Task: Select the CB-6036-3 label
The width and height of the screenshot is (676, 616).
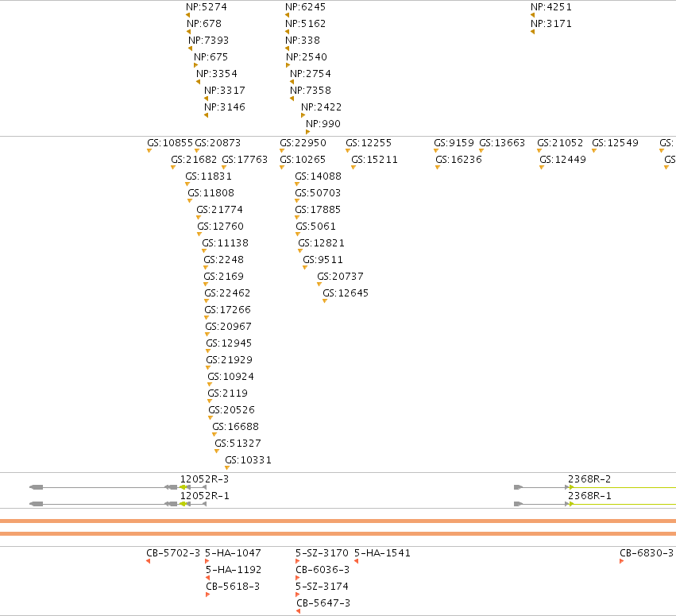Action: click(323, 570)
